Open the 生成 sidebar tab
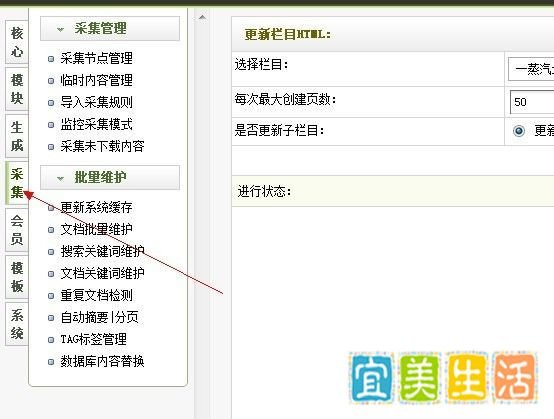Viewport: 554px width, 419px height. click(17, 136)
